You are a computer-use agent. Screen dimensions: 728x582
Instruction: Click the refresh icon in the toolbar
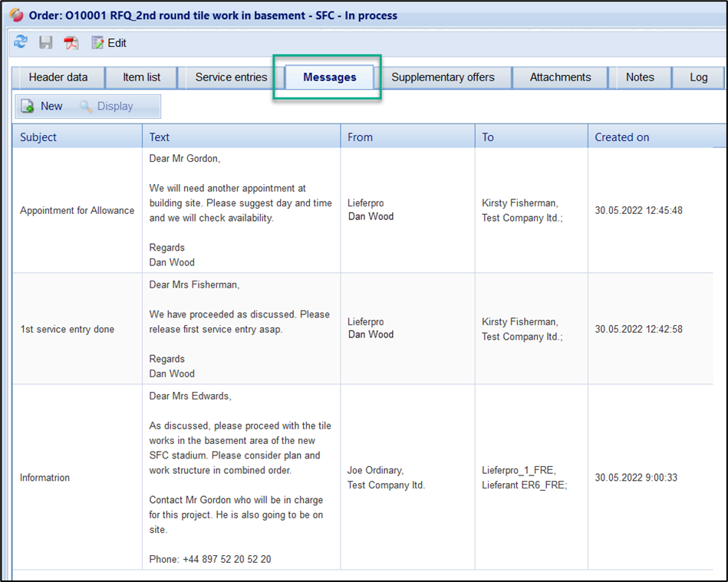(21, 43)
